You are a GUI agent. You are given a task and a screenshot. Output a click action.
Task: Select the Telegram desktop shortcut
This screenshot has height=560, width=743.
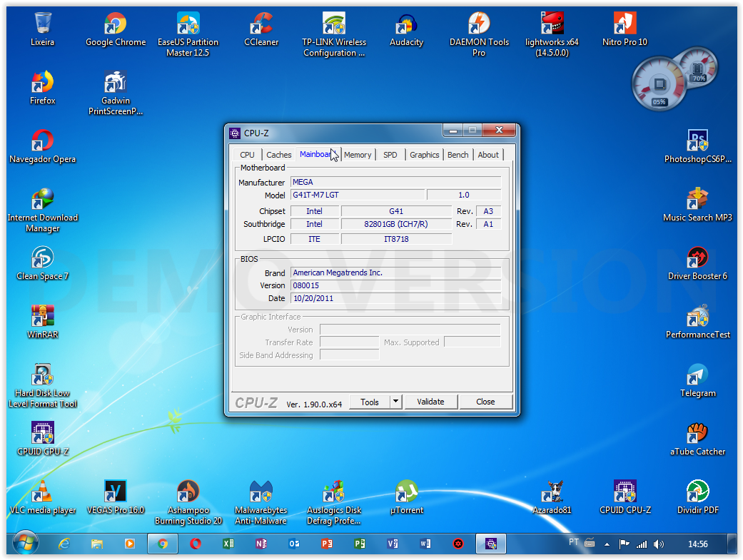click(697, 381)
